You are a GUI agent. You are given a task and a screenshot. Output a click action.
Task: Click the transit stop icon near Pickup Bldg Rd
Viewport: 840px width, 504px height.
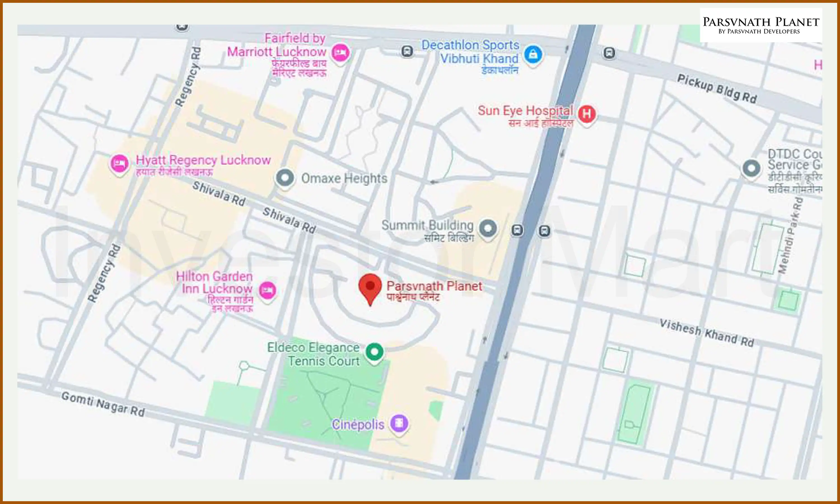(609, 53)
